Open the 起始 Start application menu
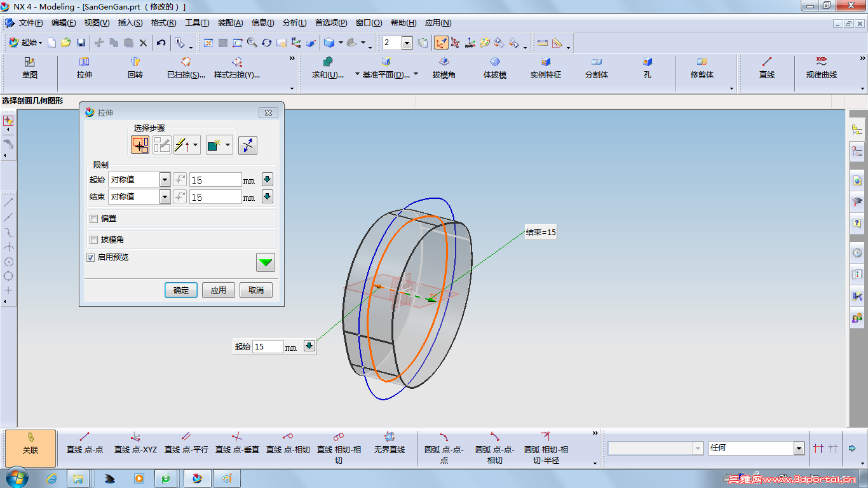 [26, 43]
